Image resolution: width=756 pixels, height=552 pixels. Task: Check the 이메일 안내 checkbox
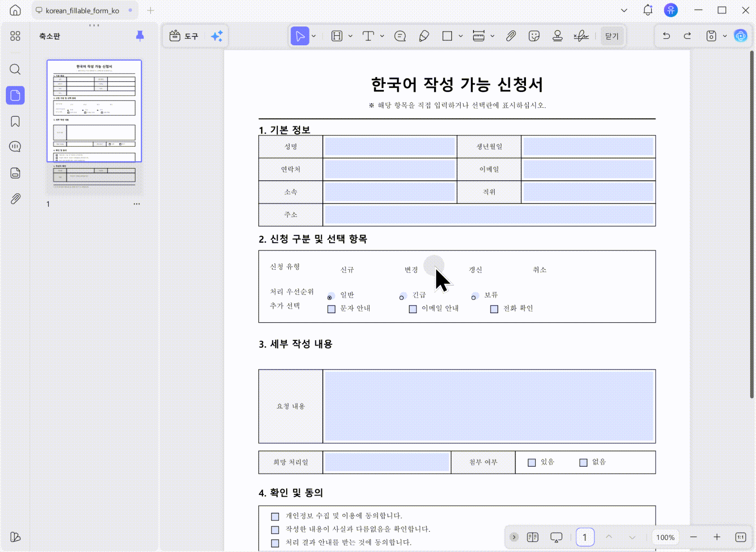pos(413,309)
